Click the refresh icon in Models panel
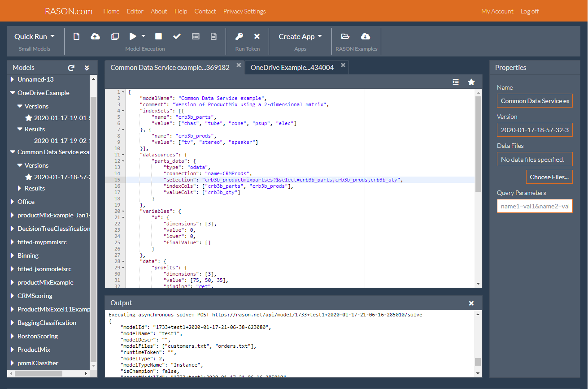This screenshot has width=588, height=389. pos(71,68)
